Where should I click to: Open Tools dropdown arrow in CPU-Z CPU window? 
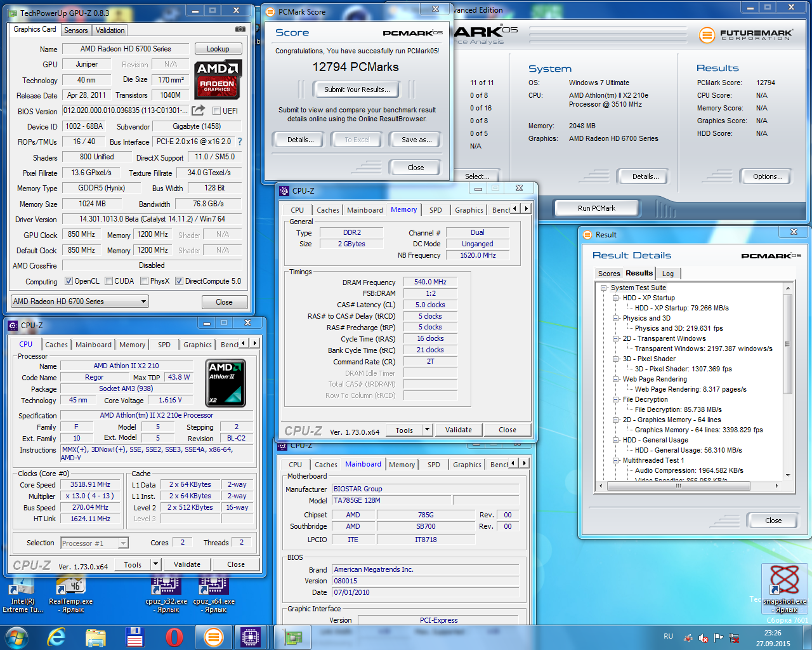coord(155,564)
